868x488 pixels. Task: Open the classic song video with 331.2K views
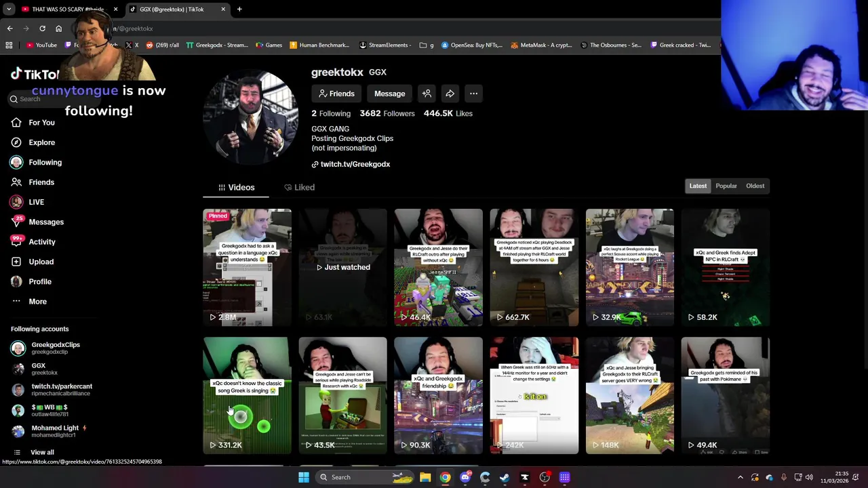(x=248, y=395)
